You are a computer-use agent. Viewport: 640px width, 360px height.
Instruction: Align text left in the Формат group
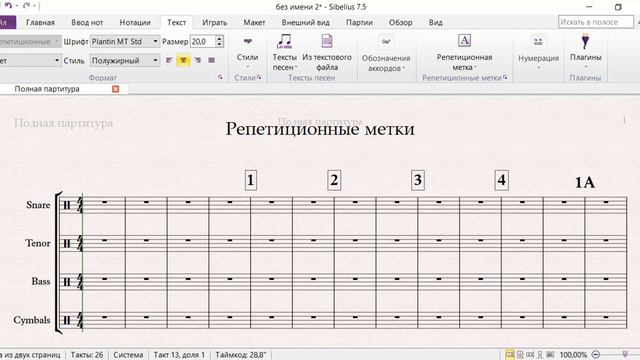169,60
